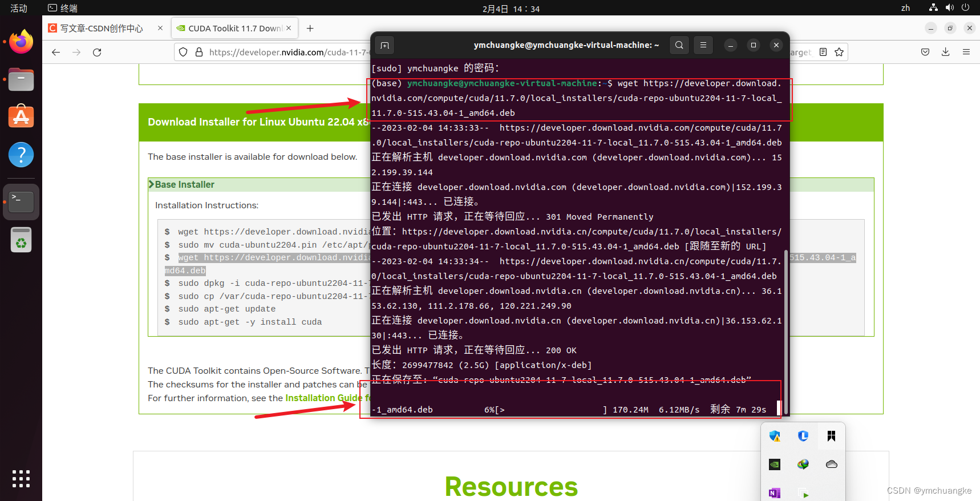Bookmark this page with the star

pyautogui.click(x=839, y=52)
